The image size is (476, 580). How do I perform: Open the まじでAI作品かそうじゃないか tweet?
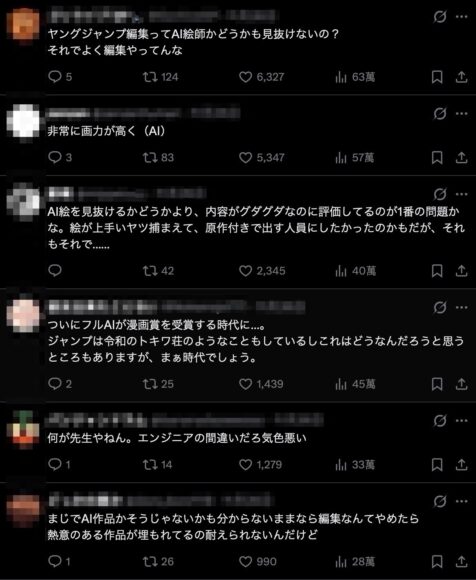coord(233,527)
